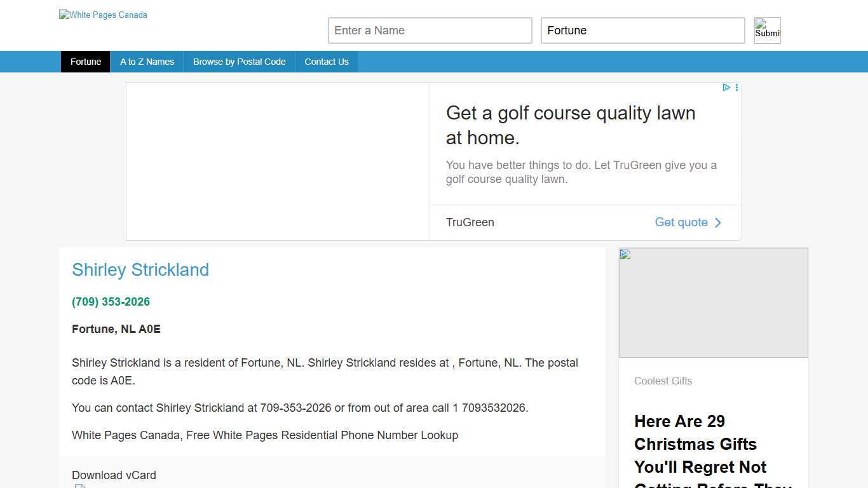Image resolution: width=868 pixels, height=488 pixels.
Task: Open the Contact Us page
Action: point(327,62)
